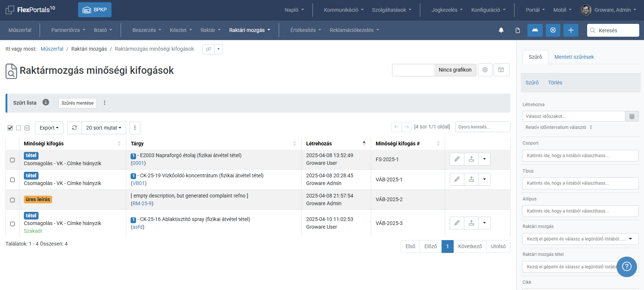Open vertical dots menu beside Szűrés mentése
This screenshot has height=290, width=644.
point(105,103)
